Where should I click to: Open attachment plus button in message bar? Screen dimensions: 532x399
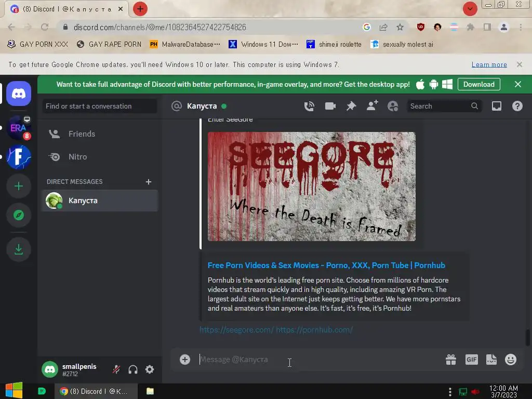pos(185,360)
